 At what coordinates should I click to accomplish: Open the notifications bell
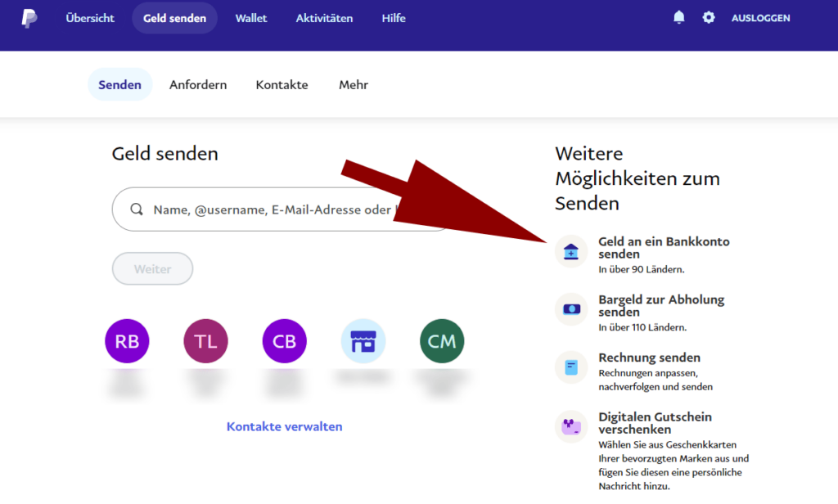tap(678, 18)
